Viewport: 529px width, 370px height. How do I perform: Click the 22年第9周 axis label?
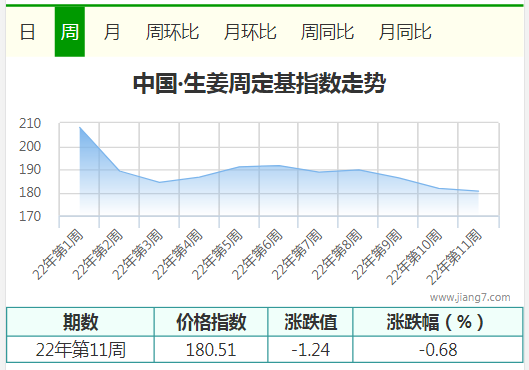coord(377,254)
